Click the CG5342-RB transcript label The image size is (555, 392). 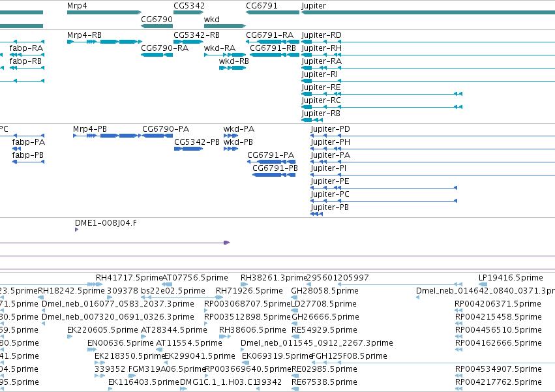click(196, 35)
